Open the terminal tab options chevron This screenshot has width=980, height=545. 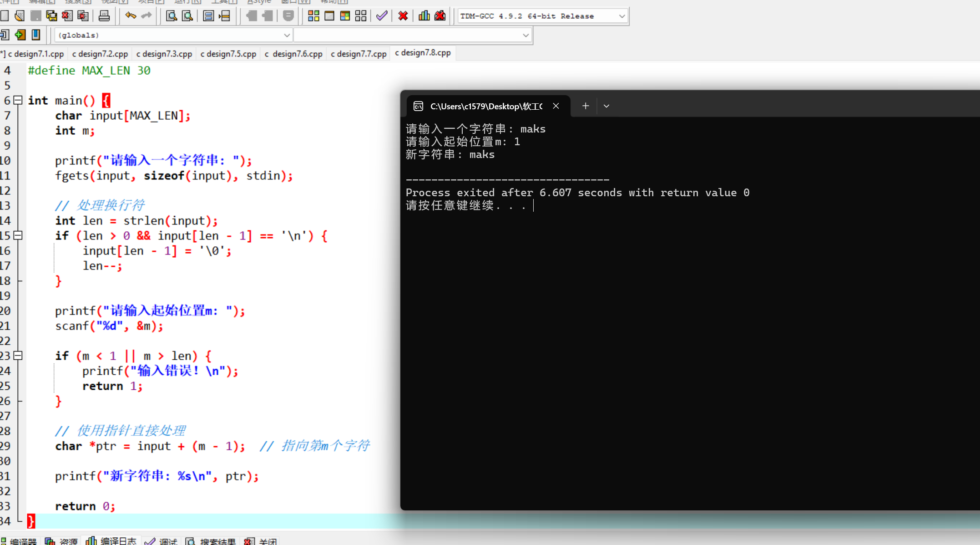point(606,106)
